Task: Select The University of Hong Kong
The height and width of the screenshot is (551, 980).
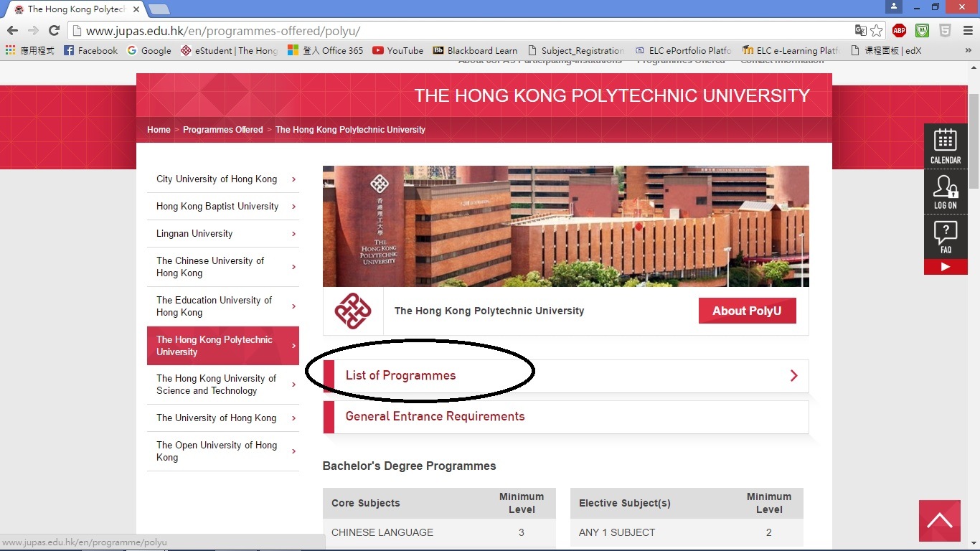Action: point(223,418)
